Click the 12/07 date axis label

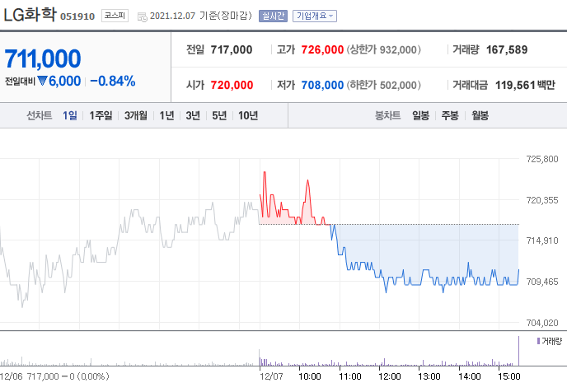click(x=271, y=376)
